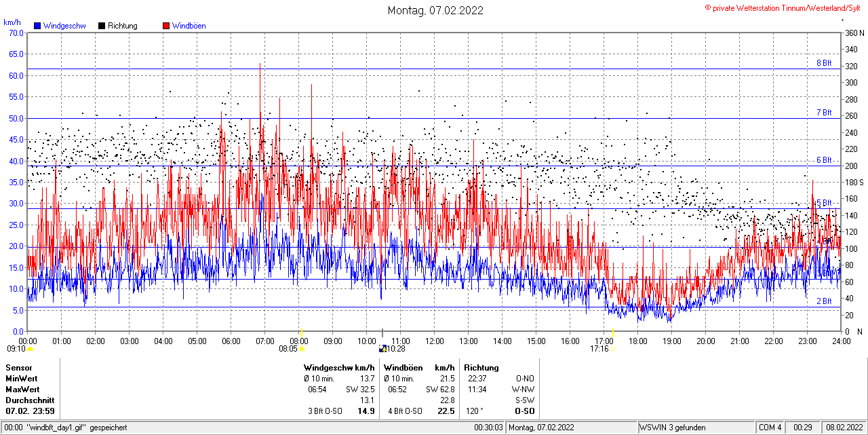The image size is (868, 435).
Task: Click the 'MinWert' row label
Action: [22, 378]
